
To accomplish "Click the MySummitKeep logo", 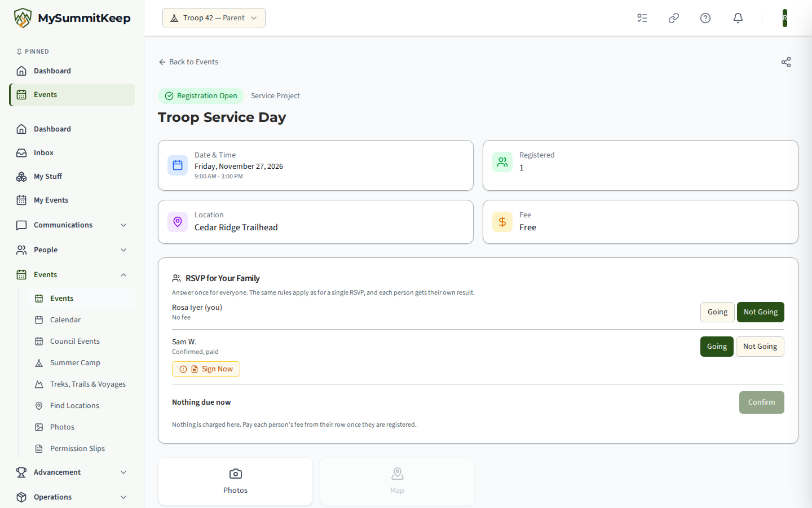I will click(x=72, y=18).
